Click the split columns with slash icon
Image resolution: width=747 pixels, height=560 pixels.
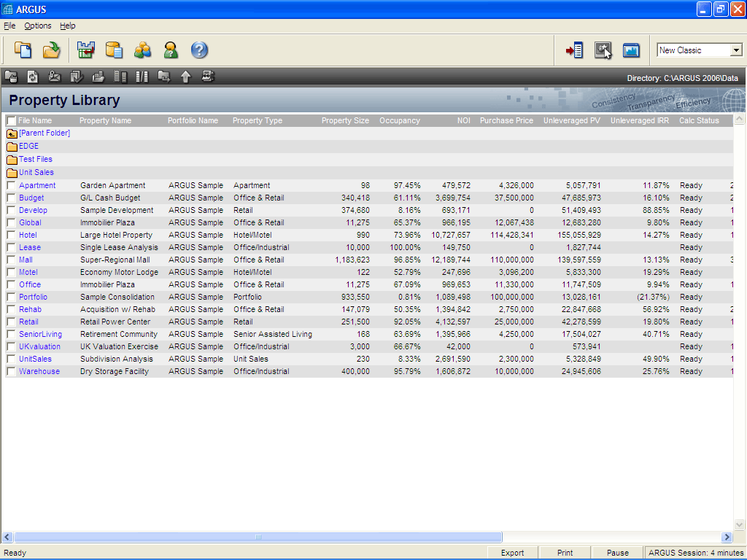[142, 76]
